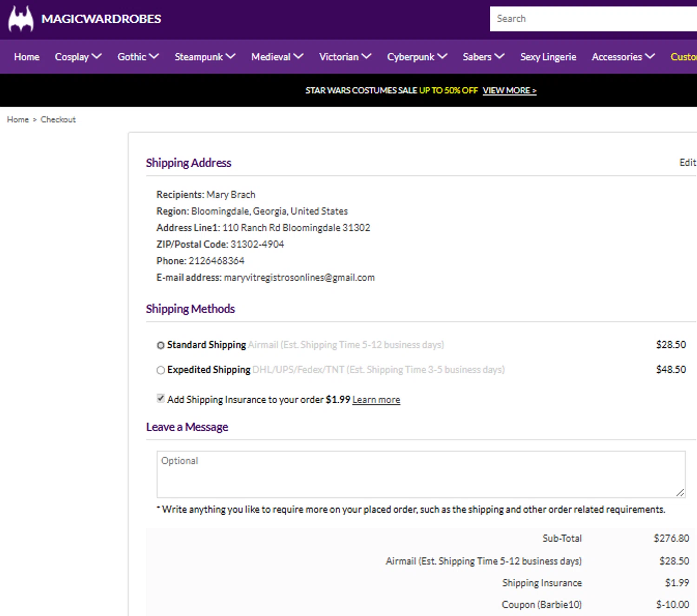Expand the Gothic dropdown chevron
The height and width of the screenshot is (616, 697).
point(154,56)
